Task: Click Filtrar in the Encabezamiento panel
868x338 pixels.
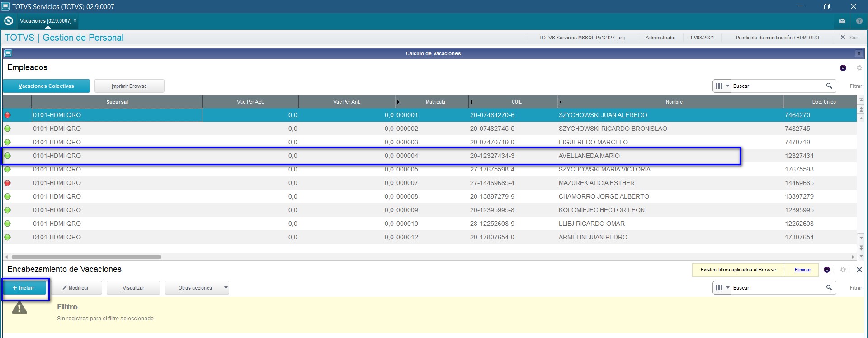Action: click(856, 288)
